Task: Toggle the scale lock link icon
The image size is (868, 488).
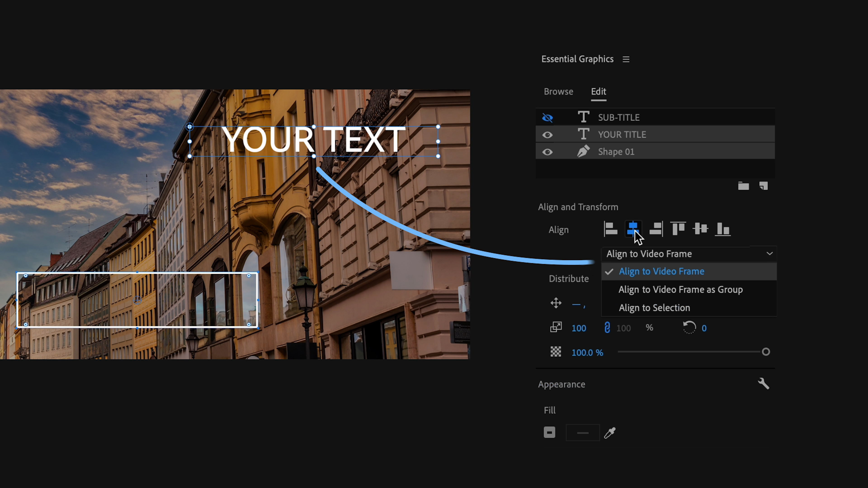Action: (x=607, y=328)
